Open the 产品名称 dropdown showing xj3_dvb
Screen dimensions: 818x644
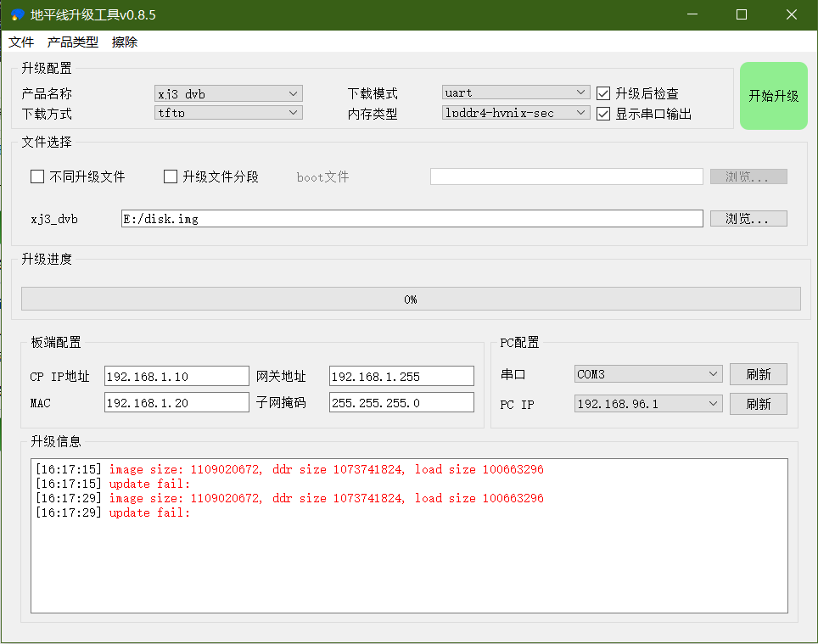228,93
